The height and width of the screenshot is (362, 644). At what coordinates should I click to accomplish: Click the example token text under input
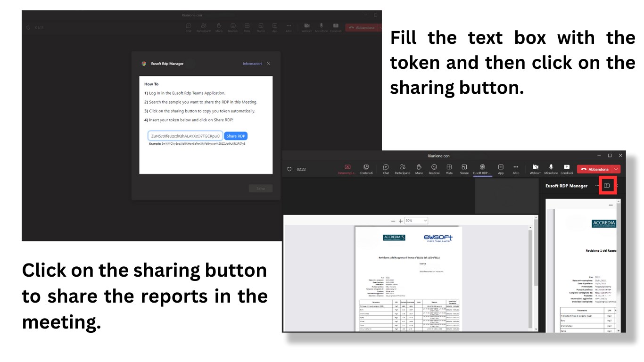pos(197,143)
